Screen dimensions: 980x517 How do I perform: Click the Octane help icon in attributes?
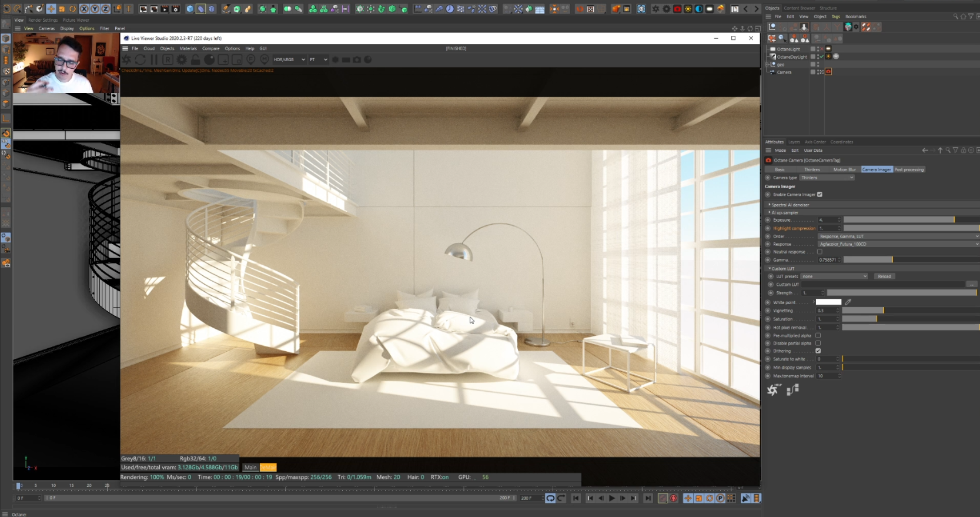[x=772, y=390]
